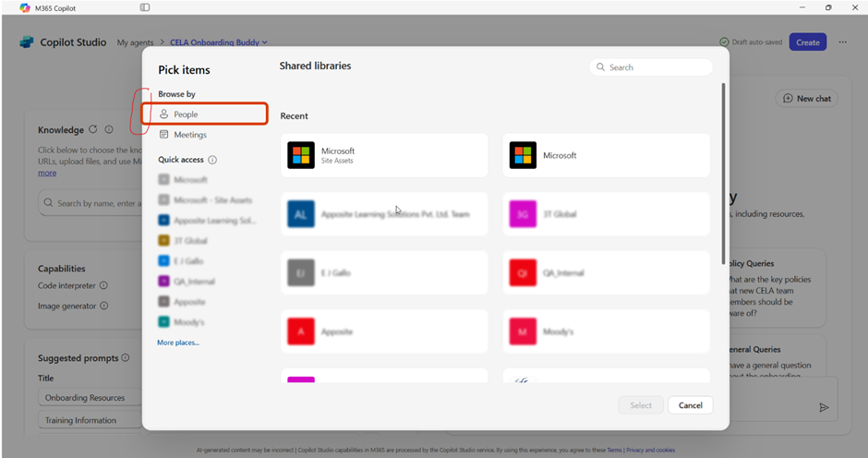Open the three-dots more options menu
Viewport: 868px width, 458px height.
pos(842,42)
